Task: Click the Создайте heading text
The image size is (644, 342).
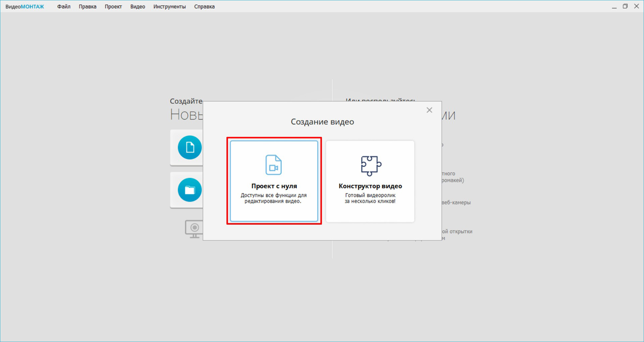Action: tap(186, 101)
